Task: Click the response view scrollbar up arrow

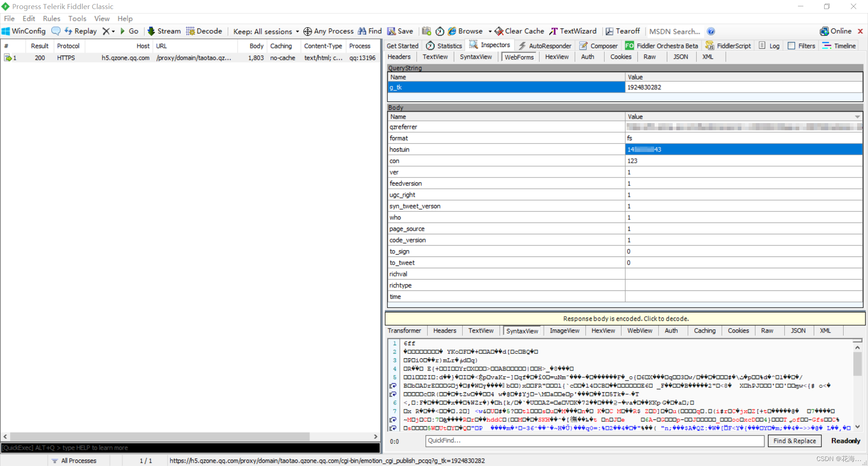Action: 857,347
